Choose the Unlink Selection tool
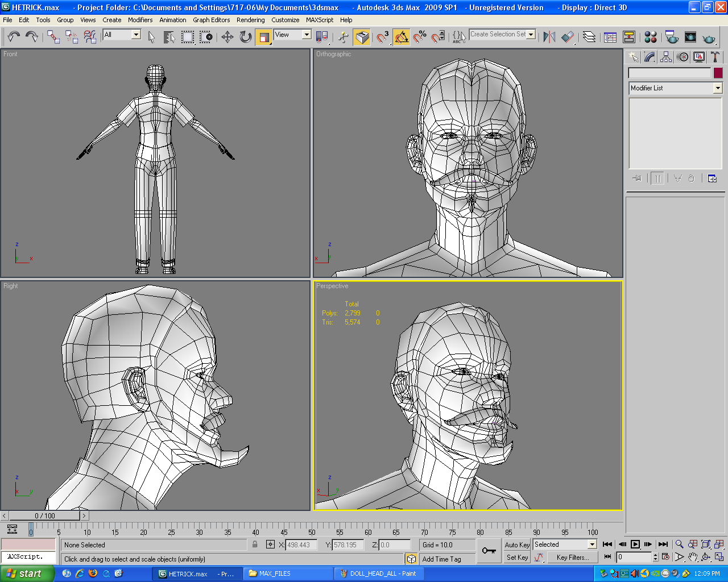The height and width of the screenshot is (582, 728). [72, 37]
